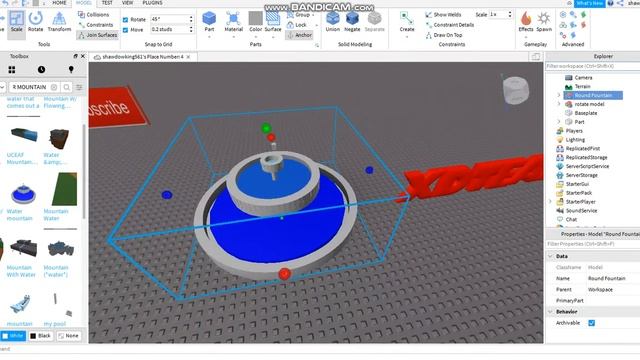Viewport: 640px width, 360px height.
Task: Clear the Toolbox search text
Action: point(54,87)
